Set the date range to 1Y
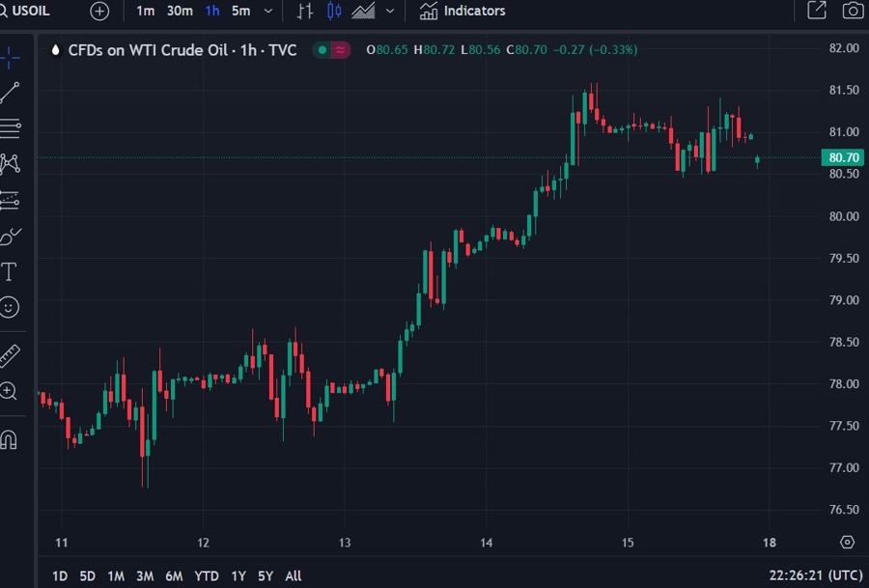This screenshot has height=588, width=869. (238, 576)
